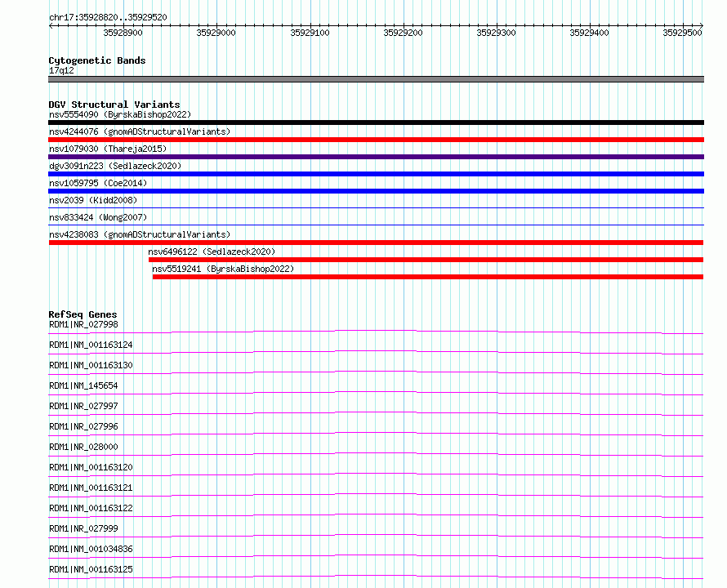Viewport: 727px width, 588px height.
Task: Click the red bar under nsv5519241
Action: click(428, 277)
